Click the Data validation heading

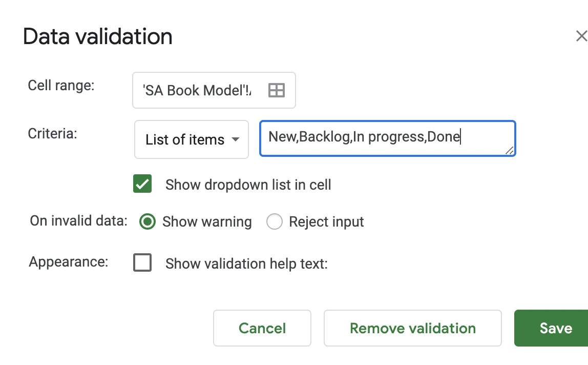(98, 37)
